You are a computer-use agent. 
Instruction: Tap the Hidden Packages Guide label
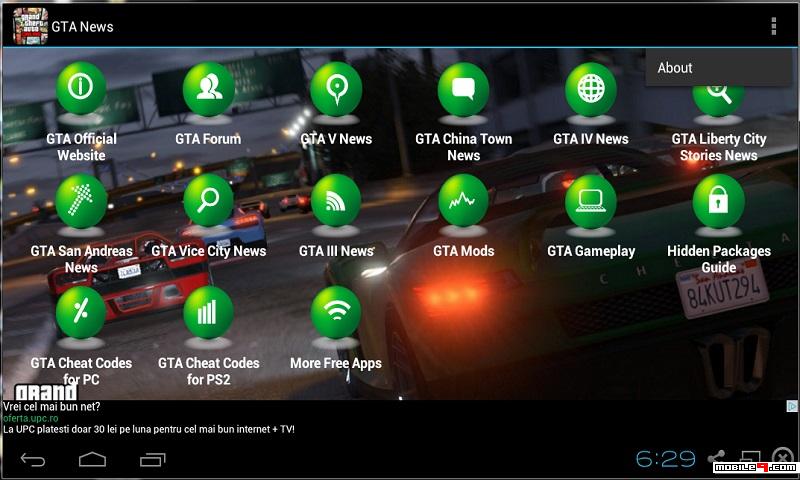718,259
